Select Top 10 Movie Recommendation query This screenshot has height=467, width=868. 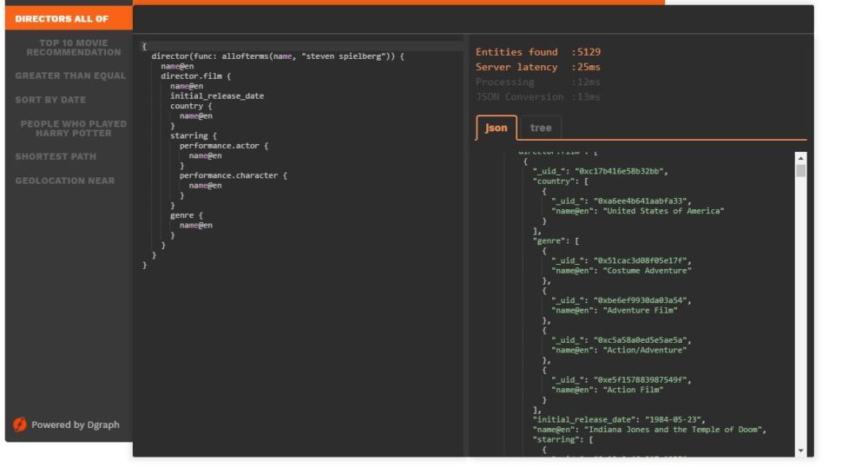pyautogui.click(x=74, y=48)
